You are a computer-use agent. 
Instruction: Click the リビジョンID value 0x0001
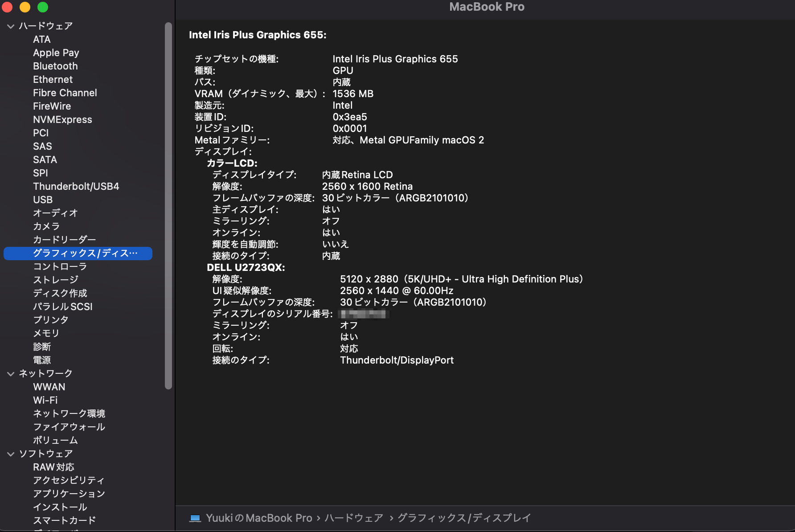[x=350, y=129]
